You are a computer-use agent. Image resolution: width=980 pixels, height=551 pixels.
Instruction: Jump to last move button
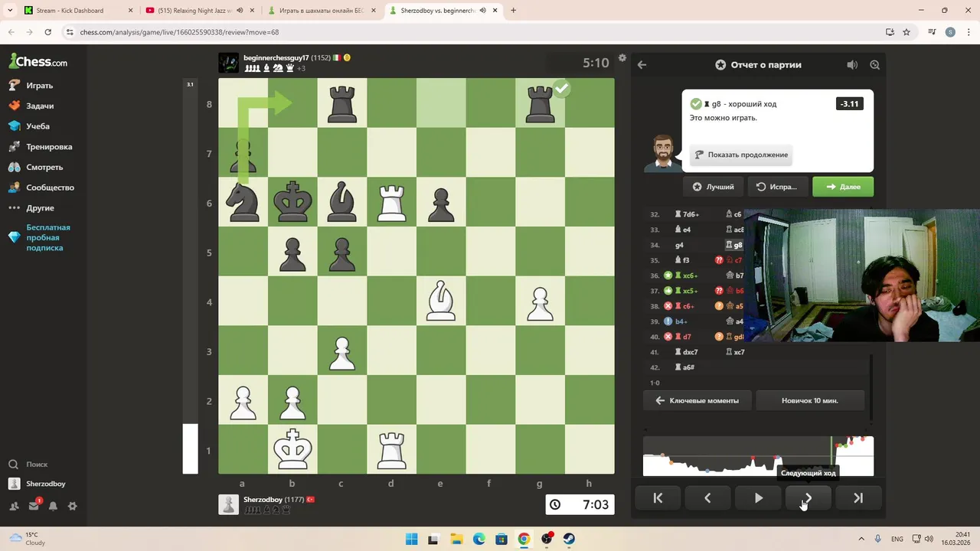point(858,498)
